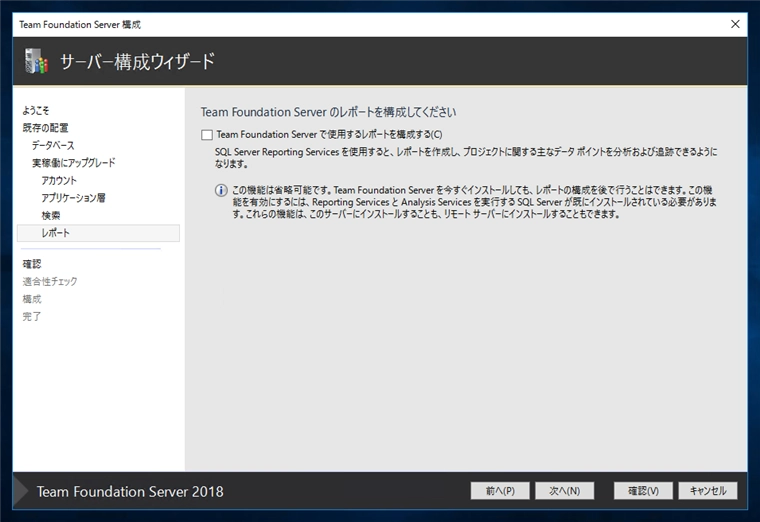Viewport: 760px width, 522px height.
Task: Click the レポートを構成してください page heading
Action: pos(329,112)
